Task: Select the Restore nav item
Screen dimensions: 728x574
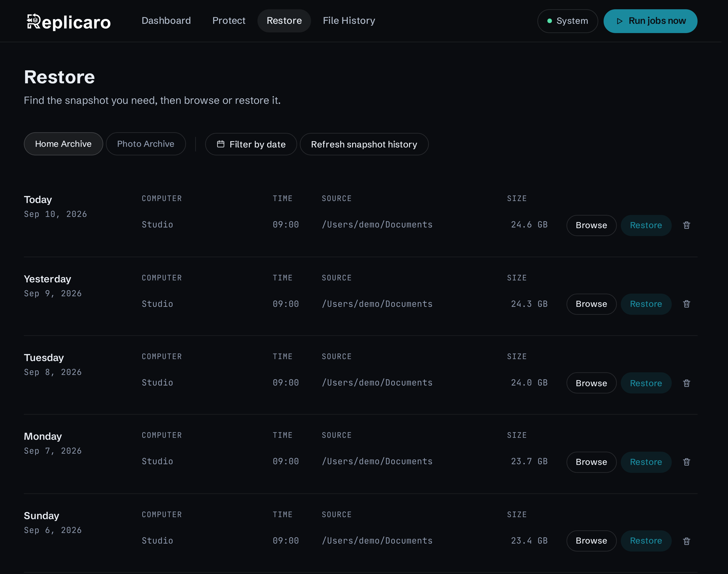Action: pos(284,21)
